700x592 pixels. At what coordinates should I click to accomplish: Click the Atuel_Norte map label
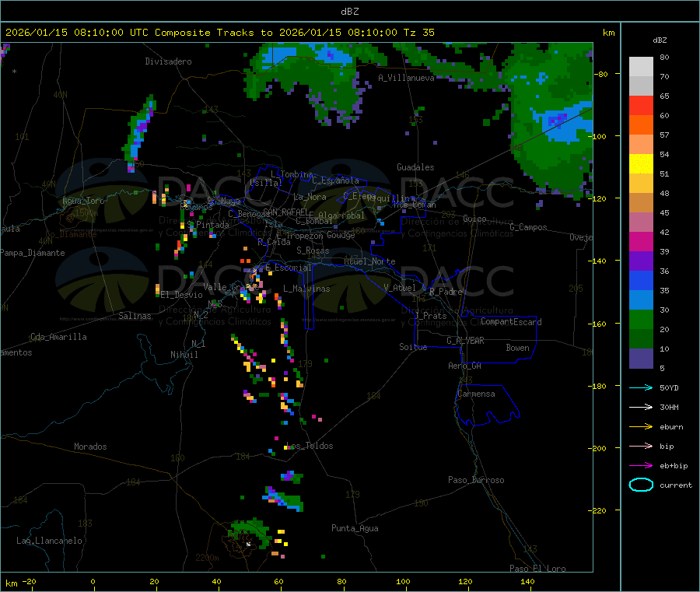369,261
